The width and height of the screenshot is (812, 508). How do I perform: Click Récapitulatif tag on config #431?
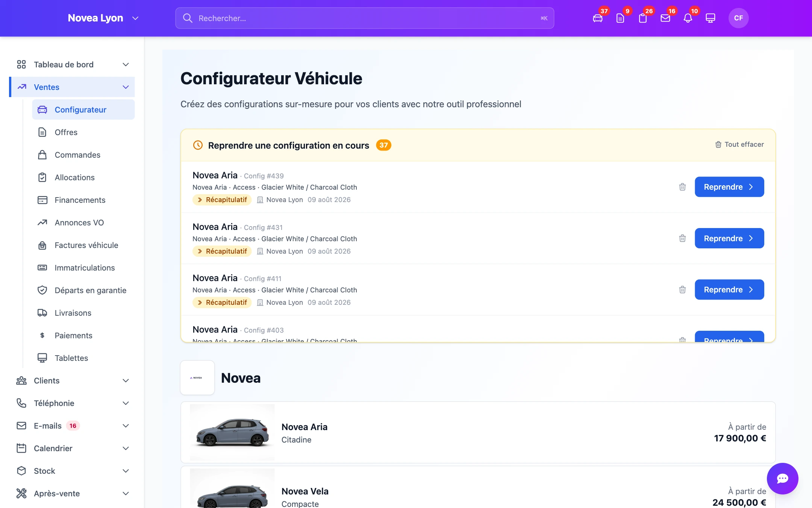(222, 251)
